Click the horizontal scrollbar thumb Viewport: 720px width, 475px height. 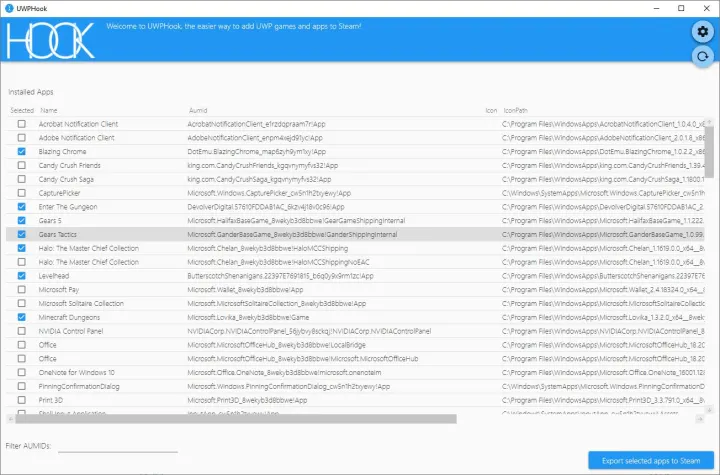pyautogui.click(x=236, y=418)
